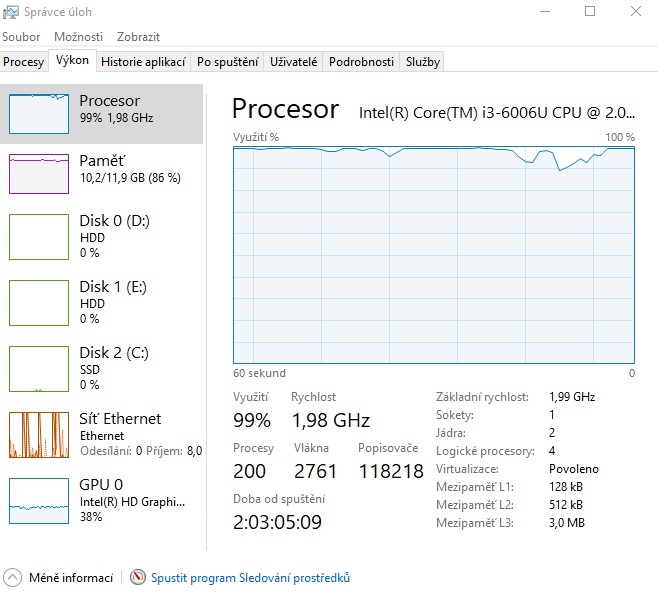Image resolution: width=658 pixels, height=599 pixels.
Task: Click Spustit program Sledování prostředků link
Action: click(250, 578)
